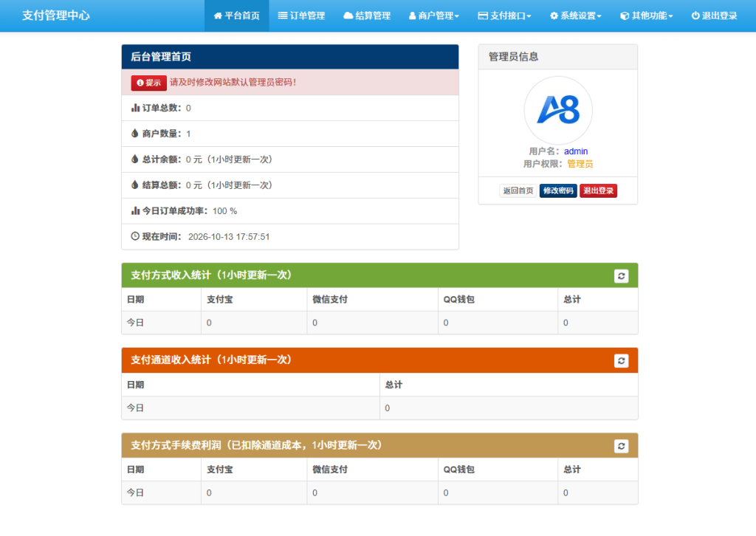
Task: Click the admin username link
Action: (x=576, y=151)
